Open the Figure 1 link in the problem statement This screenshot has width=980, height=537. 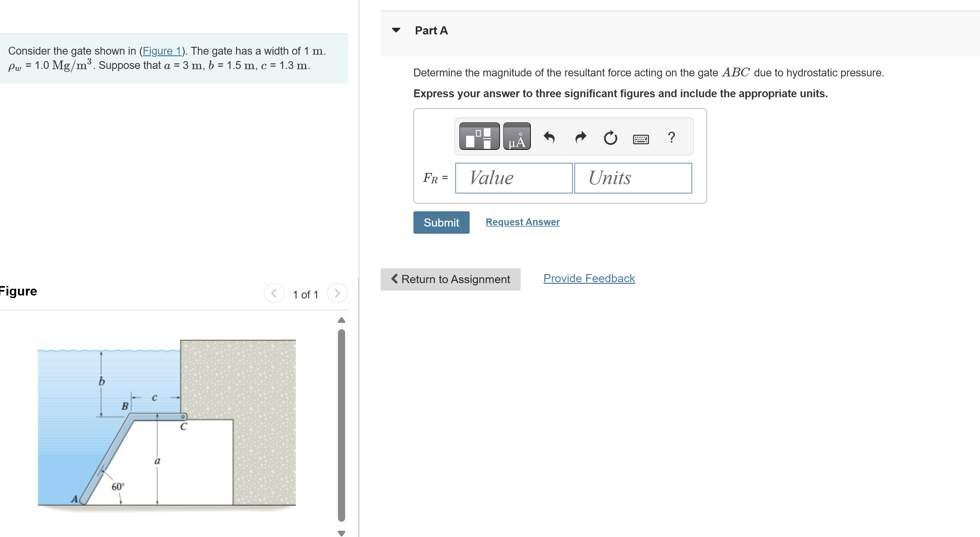pos(162,51)
